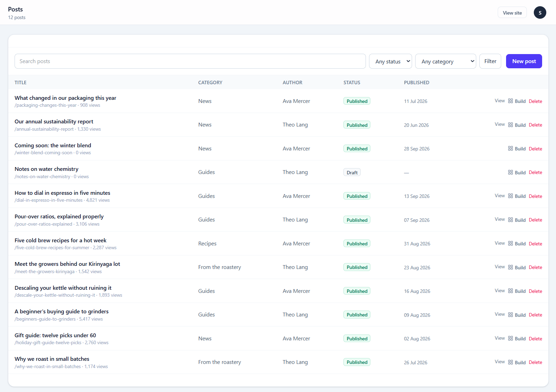Open the View site link
556x392 pixels.
[x=512, y=13]
